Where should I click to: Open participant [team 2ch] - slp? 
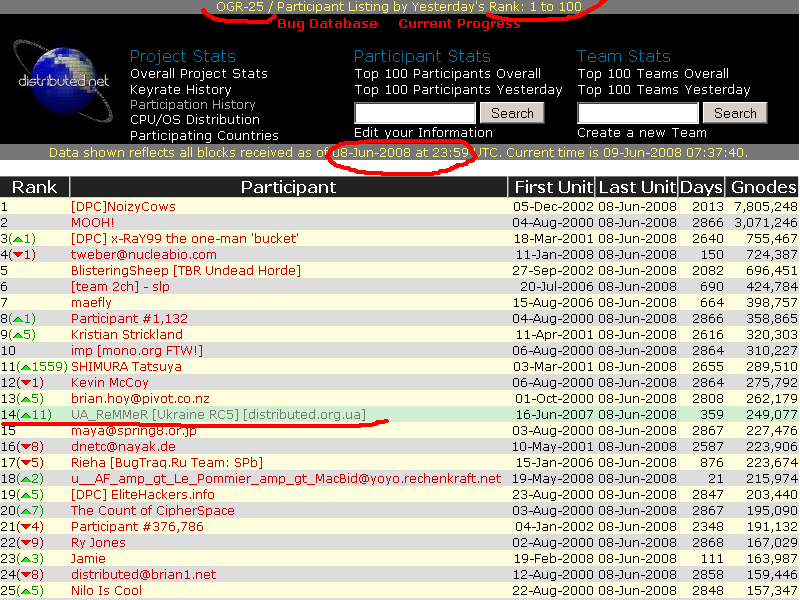click(120, 287)
